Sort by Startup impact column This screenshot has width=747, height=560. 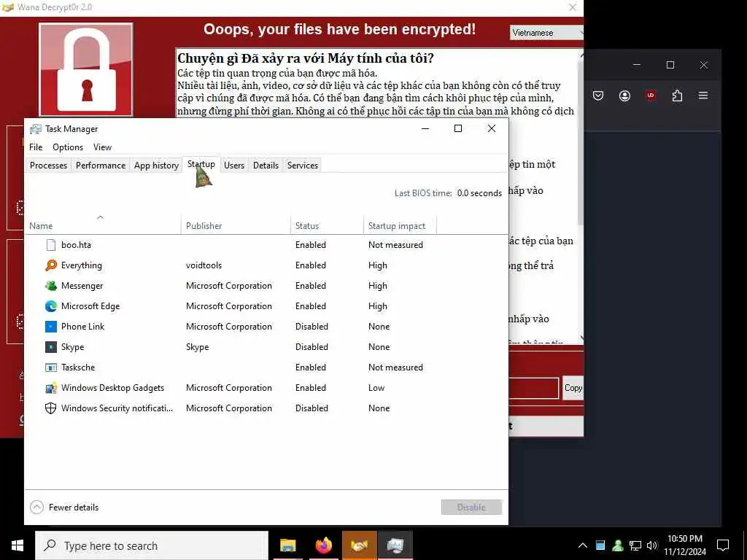tap(400, 226)
